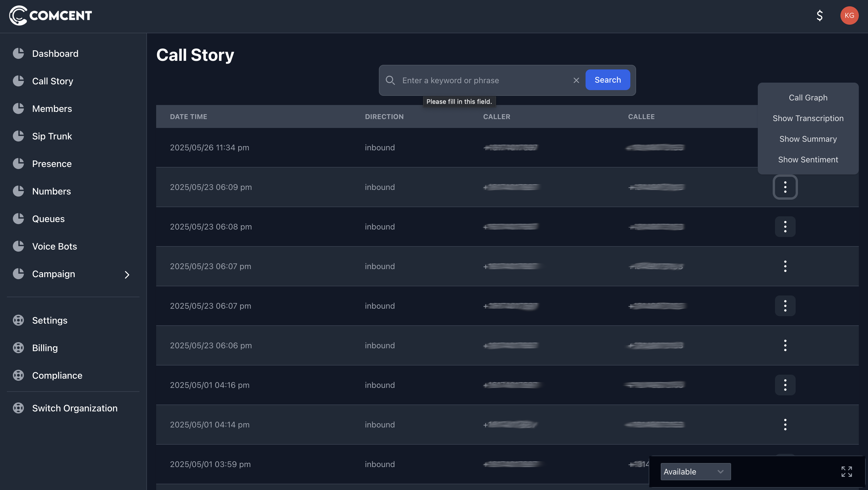
Task: Click the Call Story page heading
Action: tap(195, 55)
